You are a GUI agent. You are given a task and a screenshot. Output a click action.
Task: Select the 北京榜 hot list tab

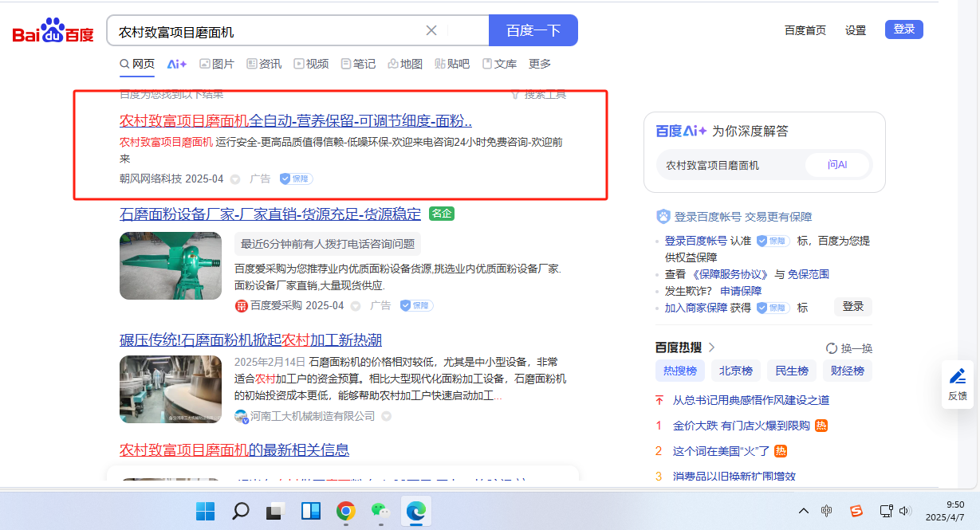pos(735,371)
